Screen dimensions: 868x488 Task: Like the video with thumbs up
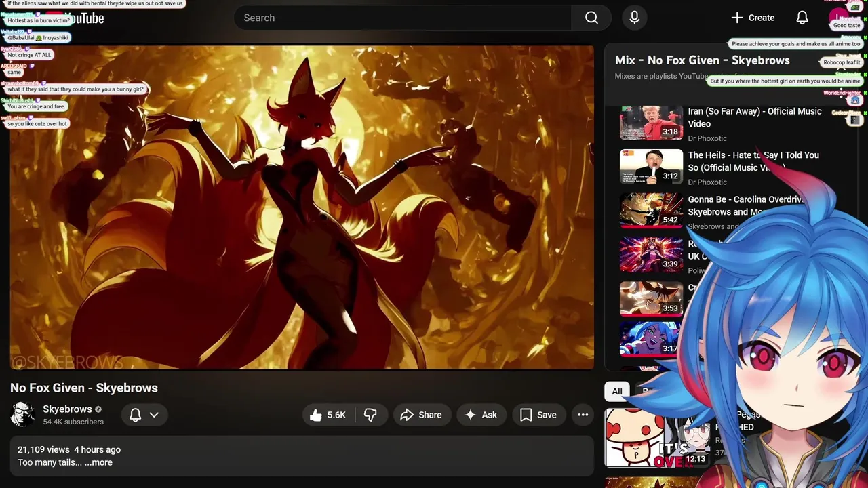(328, 415)
